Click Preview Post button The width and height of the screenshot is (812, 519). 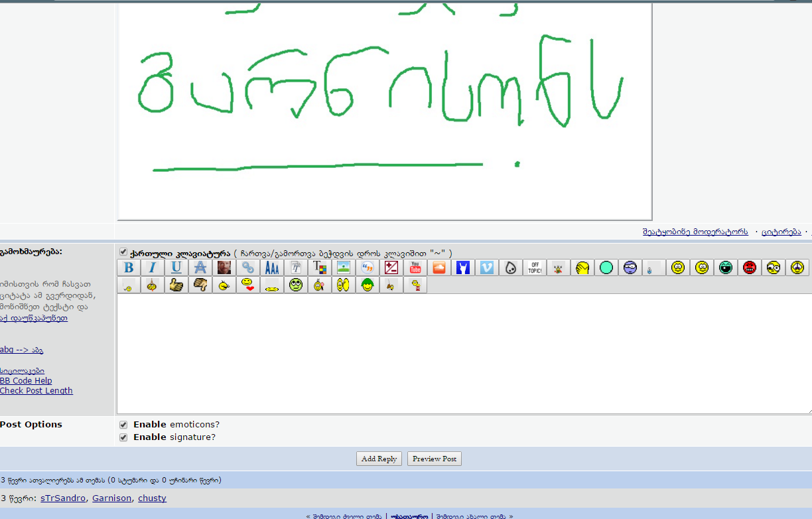[435, 459]
